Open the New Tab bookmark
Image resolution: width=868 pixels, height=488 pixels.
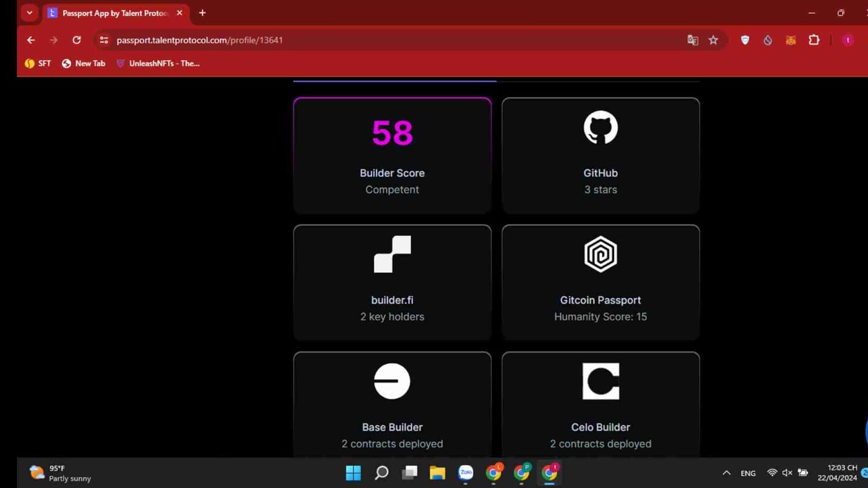click(84, 64)
